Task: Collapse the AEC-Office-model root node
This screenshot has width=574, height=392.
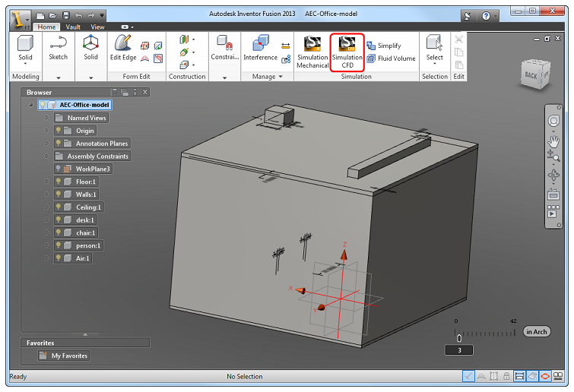Action: [31, 105]
